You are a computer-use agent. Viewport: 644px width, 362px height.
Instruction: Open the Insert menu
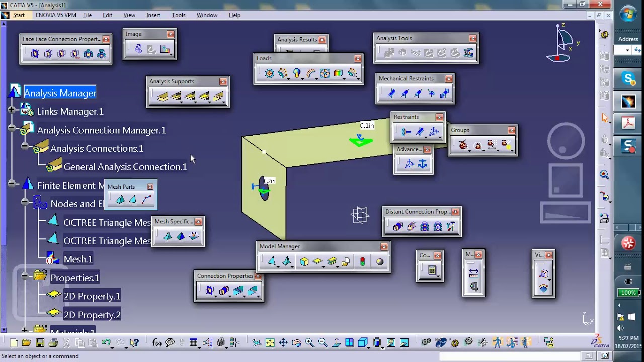pos(153,15)
